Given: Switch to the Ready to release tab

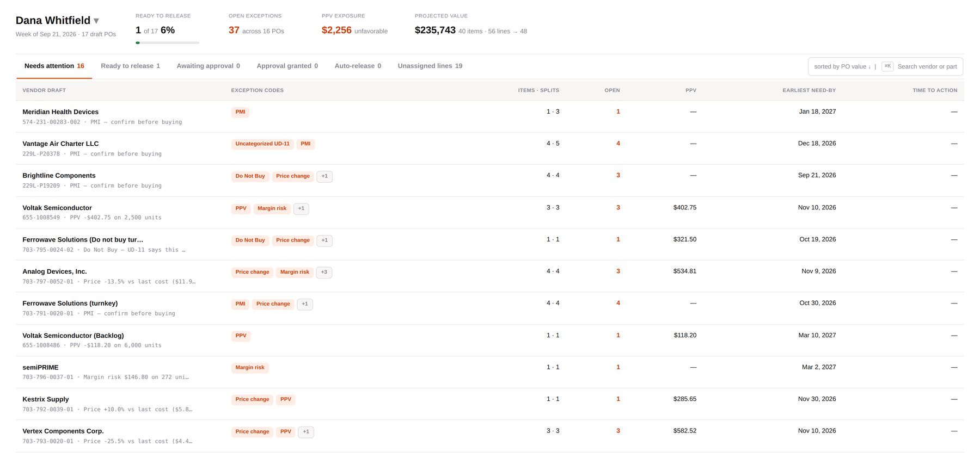Looking at the screenshot, I should pos(130,66).
